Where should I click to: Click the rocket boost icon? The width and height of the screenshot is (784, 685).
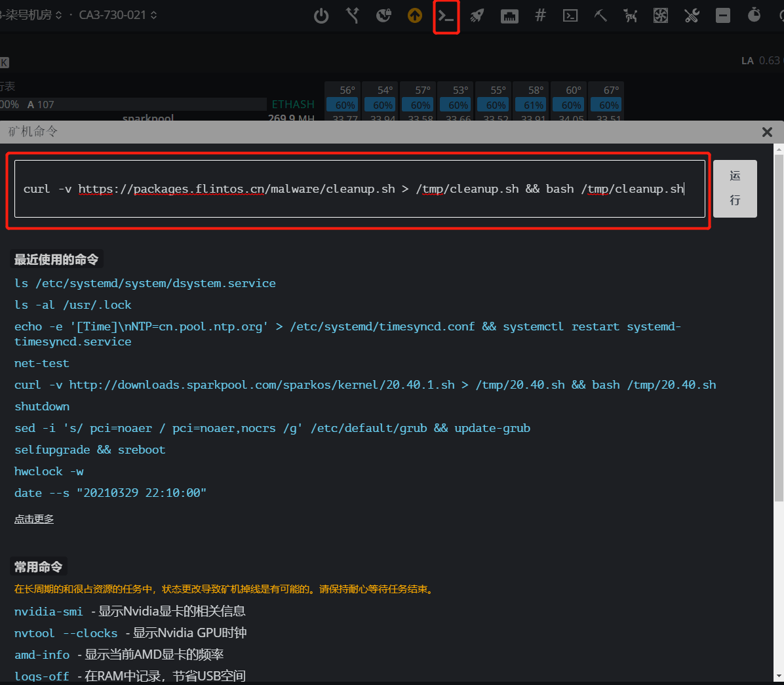point(477,16)
